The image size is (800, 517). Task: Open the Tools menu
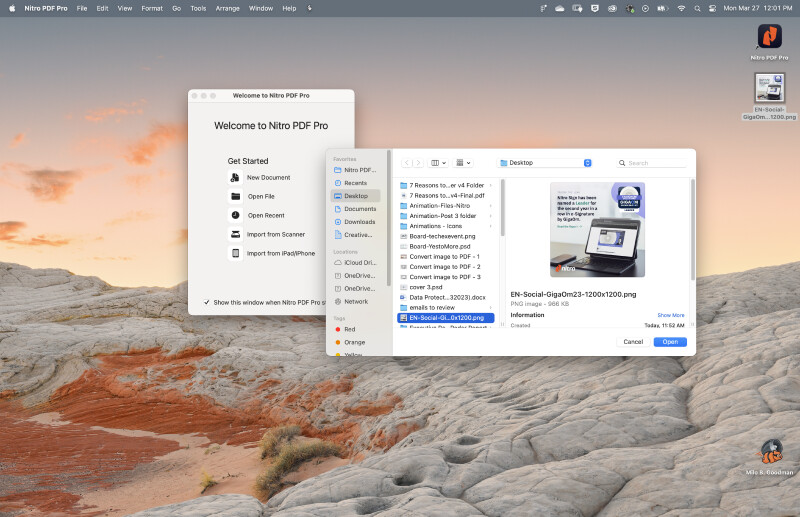coord(198,9)
